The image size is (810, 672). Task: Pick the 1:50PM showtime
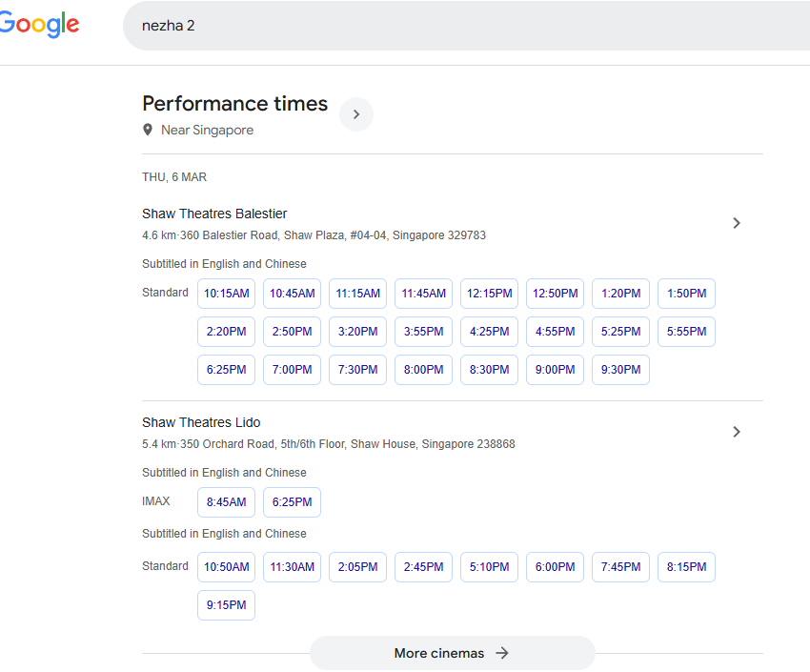[686, 294]
